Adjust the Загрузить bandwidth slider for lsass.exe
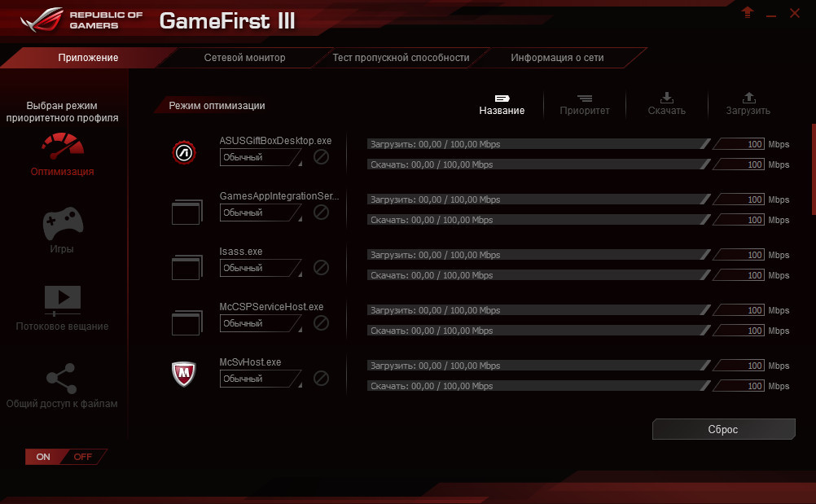The height and width of the screenshot is (504, 816). [x=537, y=255]
